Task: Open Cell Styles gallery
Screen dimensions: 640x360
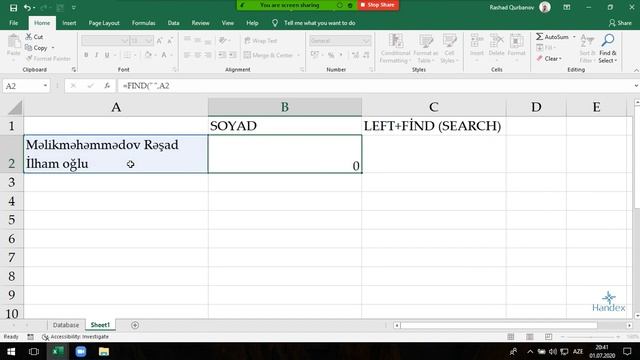Action: (x=449, y=48)
